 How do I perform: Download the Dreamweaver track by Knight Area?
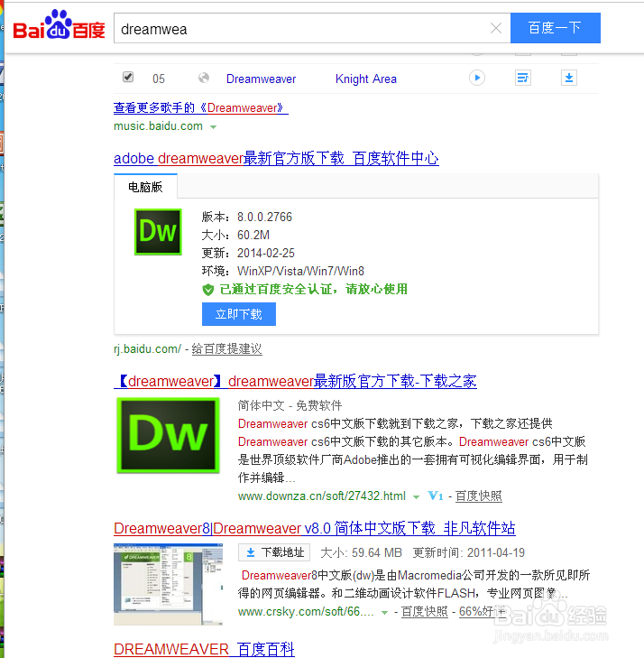click(x=569, y=78)
